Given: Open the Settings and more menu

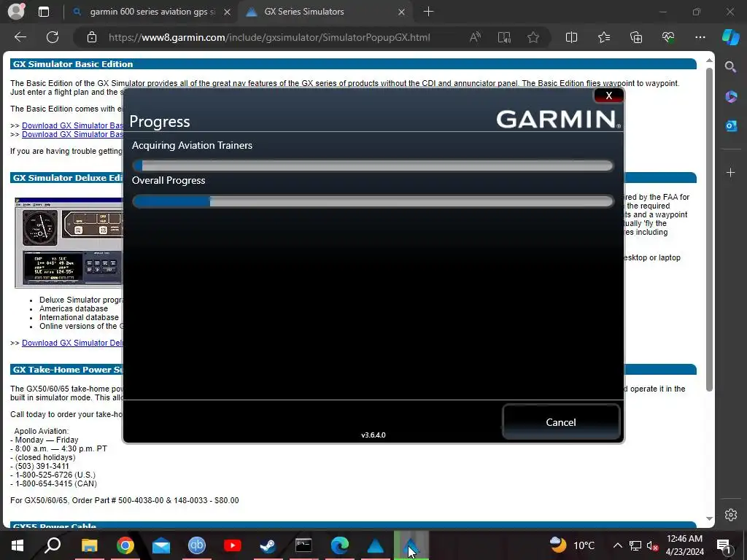Looking at the screenshot, I should 700,37.
